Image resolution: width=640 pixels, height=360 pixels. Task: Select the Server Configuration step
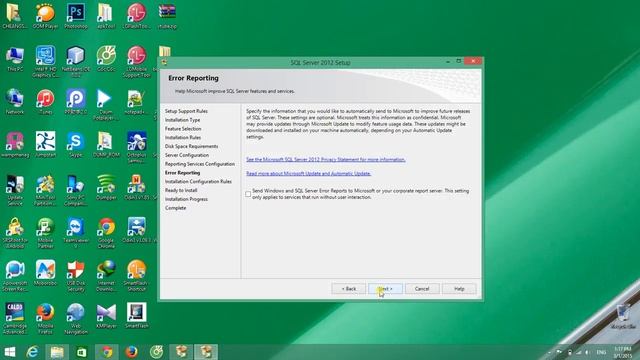[187, 155]
